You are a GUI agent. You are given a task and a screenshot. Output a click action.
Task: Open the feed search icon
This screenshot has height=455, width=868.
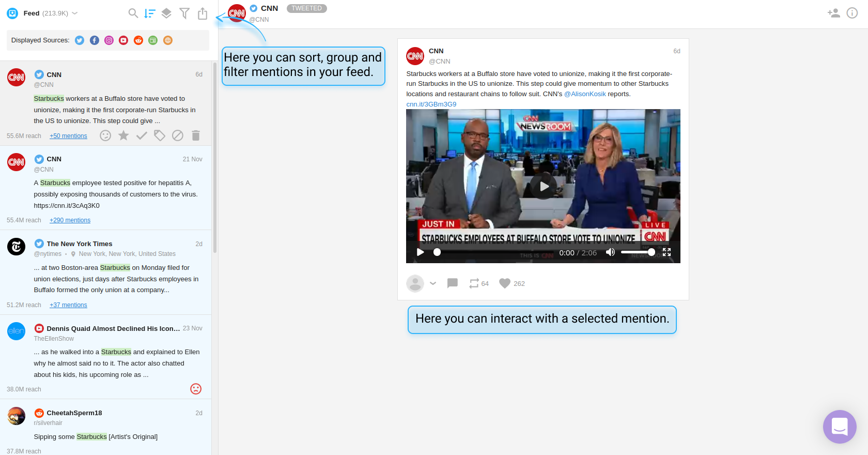point(133,13)
